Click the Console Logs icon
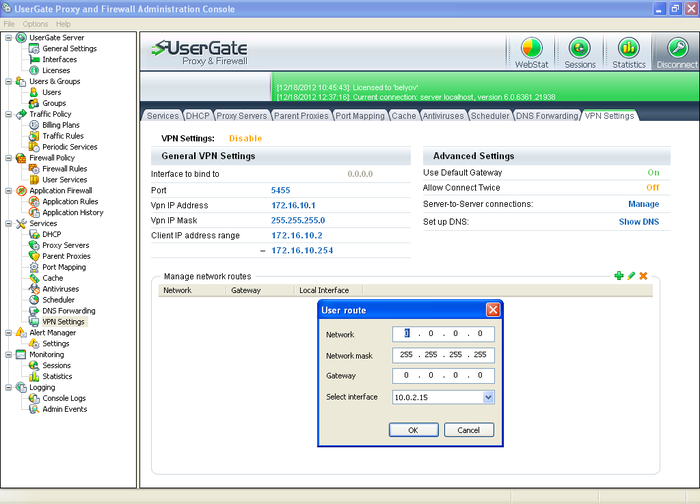 (34, 398)
